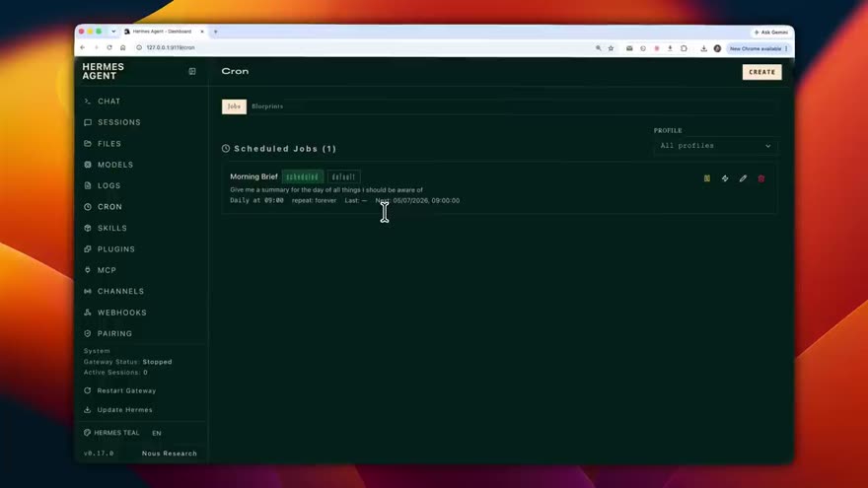View site information icon in address bar
Viewport: 868px width, 488px height.
139,47
